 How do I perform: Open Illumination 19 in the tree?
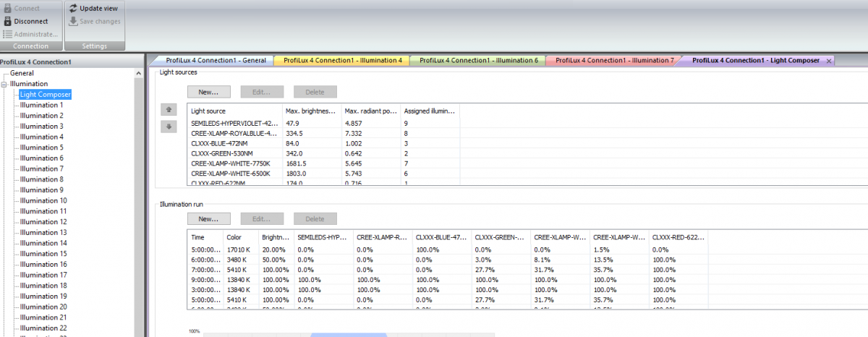coord(43,296)
